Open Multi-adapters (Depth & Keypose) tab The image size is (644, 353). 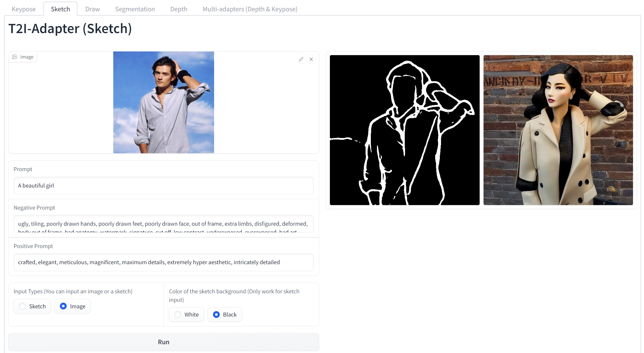(x=250, y=9)
